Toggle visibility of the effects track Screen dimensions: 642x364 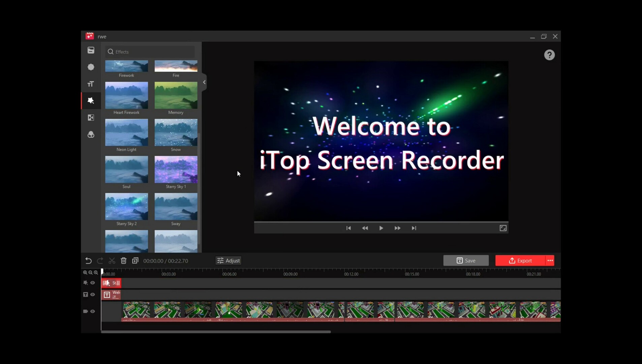[x=92, y=283]
